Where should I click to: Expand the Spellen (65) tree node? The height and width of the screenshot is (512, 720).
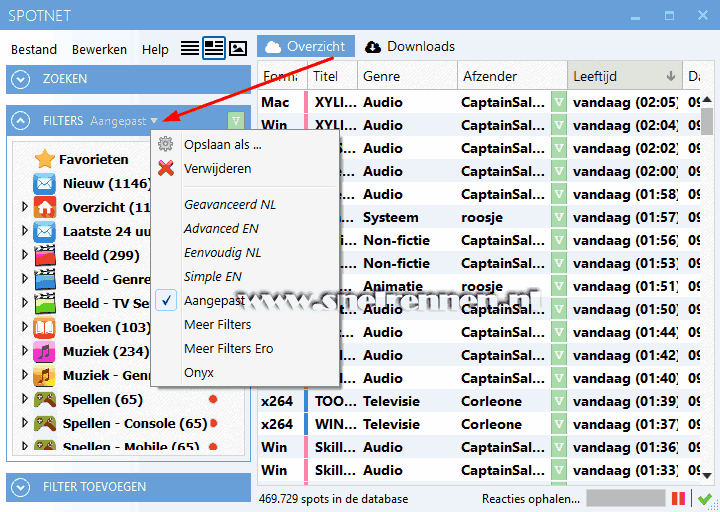(x=25, y=399)
